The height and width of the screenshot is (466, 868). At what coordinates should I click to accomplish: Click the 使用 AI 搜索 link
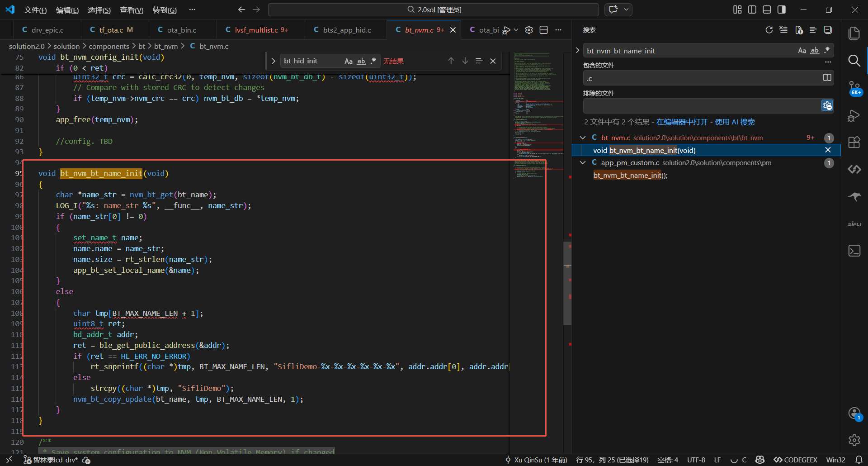point(735,122)
